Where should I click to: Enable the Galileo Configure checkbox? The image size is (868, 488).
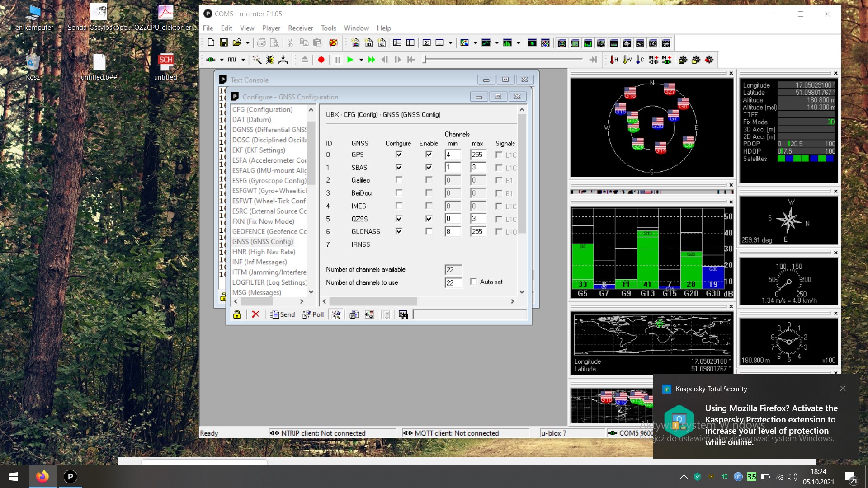[x=399, y=180]
